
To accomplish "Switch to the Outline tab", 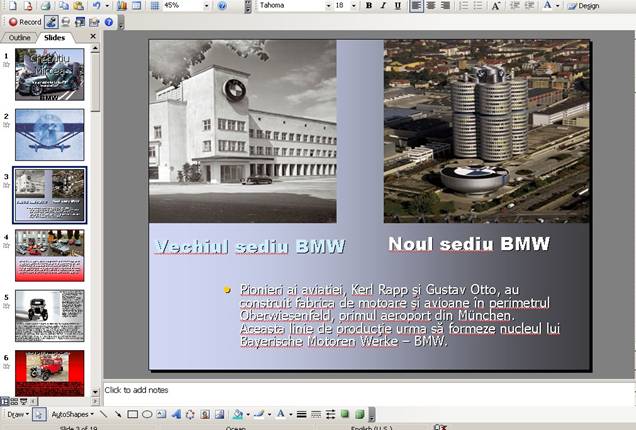I will click(20, 37).
